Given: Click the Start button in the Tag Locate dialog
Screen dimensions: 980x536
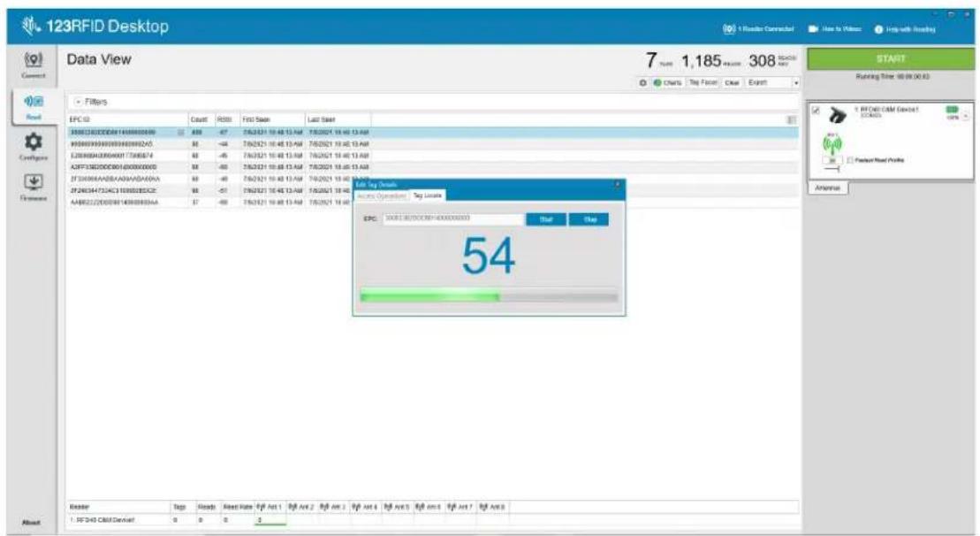Looking at the screenshot, I should [x=545, y=219].
